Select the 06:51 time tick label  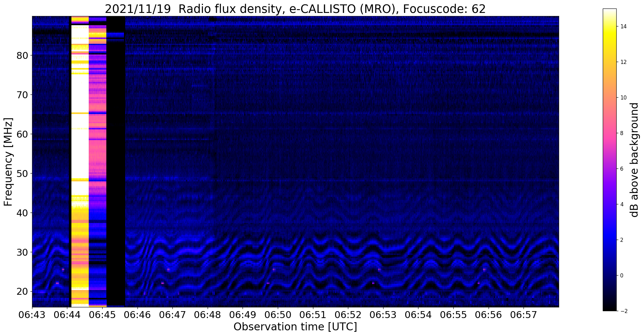(313, 314)
